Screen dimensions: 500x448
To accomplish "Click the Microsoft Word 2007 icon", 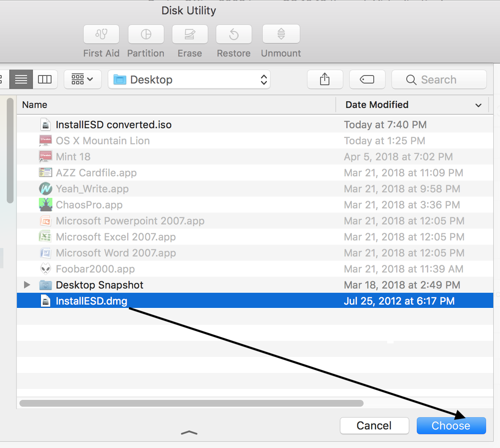I will pos(46,253).
